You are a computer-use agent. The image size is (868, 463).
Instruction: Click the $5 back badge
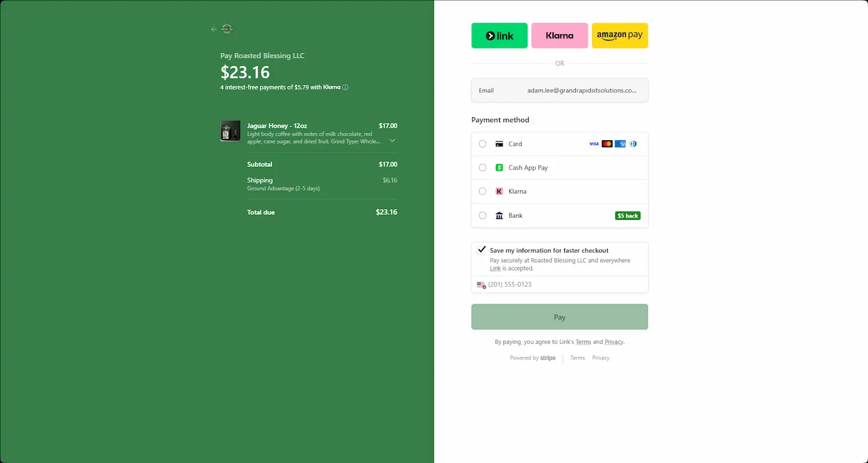[x=627, y=216]
